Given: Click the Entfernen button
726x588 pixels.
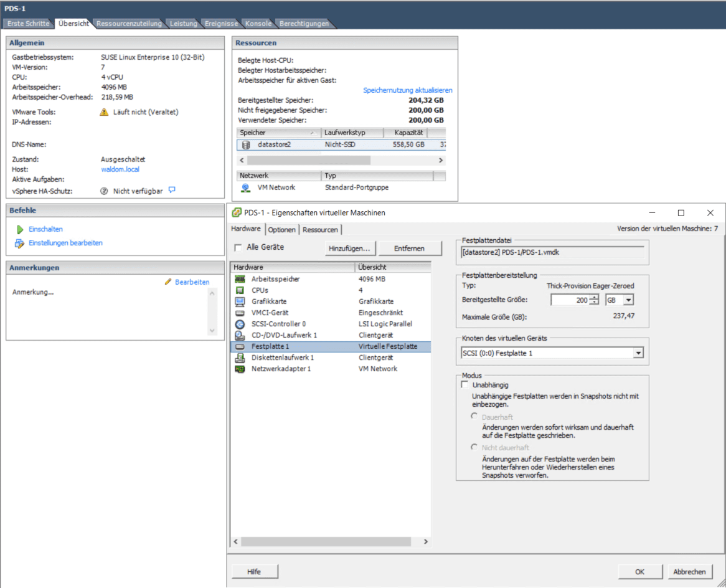Looking at the screenshot, I should tap(409, 249).
